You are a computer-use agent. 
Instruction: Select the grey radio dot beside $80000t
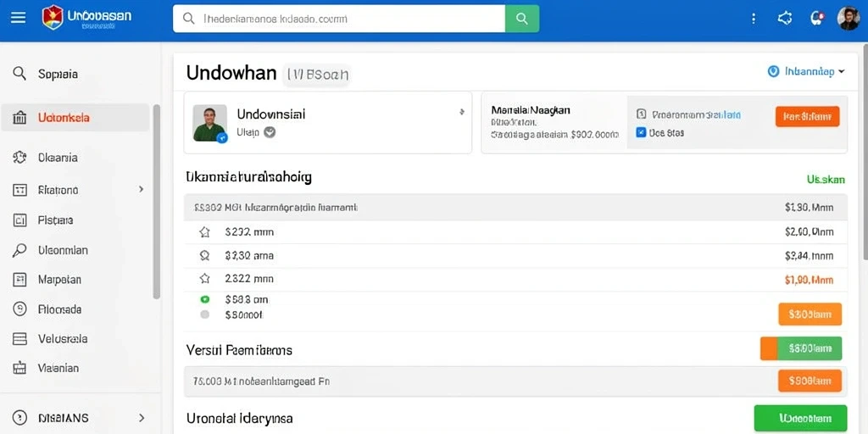pyautogui.click(x=205, y=314)
